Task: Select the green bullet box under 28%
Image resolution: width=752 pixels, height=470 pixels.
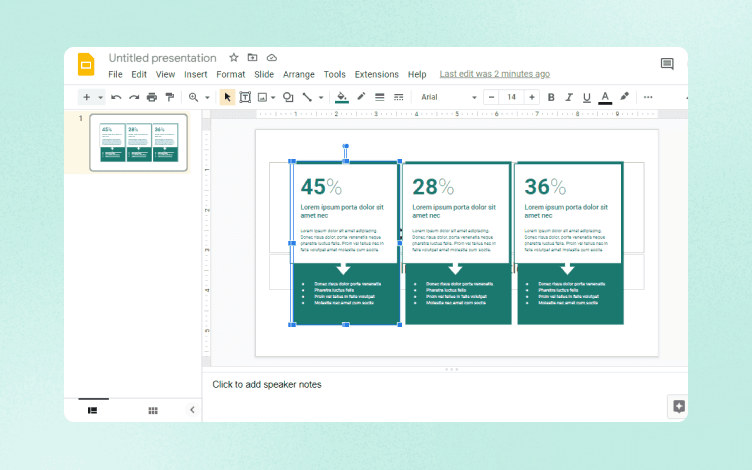Action: [458, 294]
